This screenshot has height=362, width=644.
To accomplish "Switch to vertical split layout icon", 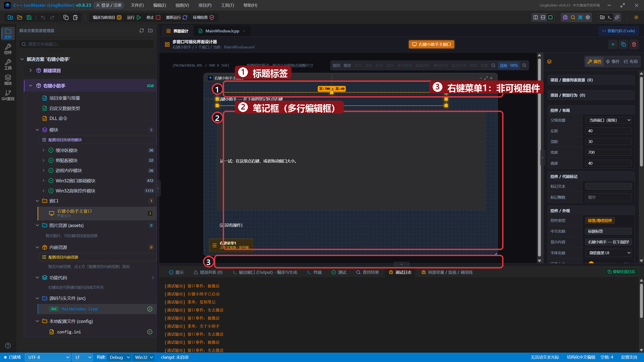I will (x=536, y=17).
